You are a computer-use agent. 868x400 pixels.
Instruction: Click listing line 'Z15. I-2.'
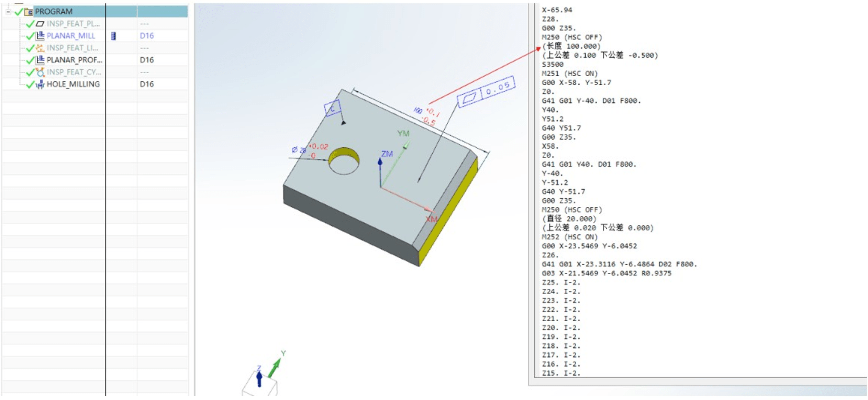561,373
